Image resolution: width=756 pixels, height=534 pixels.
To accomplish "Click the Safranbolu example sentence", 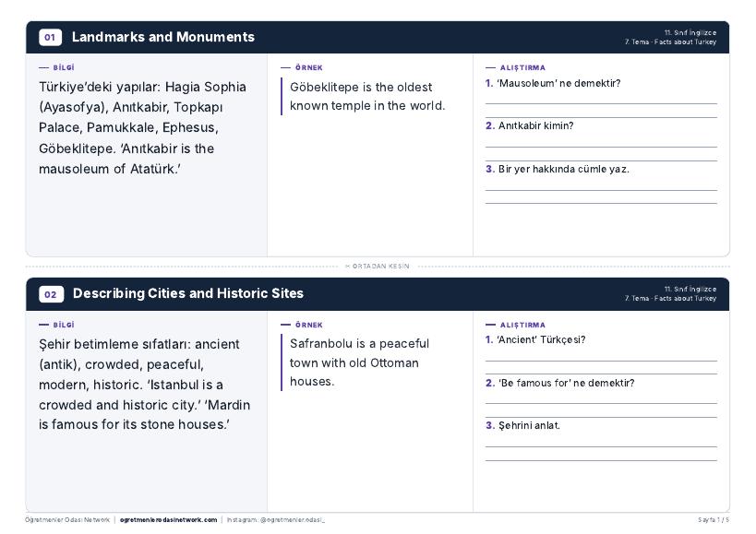I will pos(359,362).
